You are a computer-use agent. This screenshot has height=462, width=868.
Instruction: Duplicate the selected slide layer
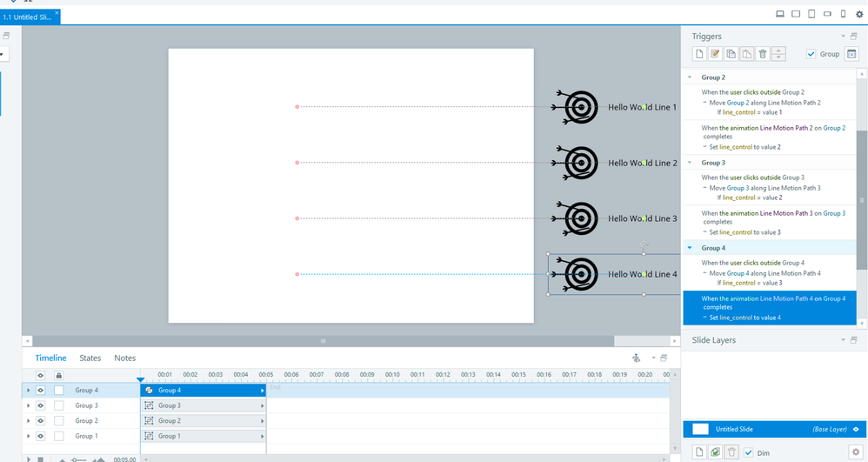[x=715, y=452]
